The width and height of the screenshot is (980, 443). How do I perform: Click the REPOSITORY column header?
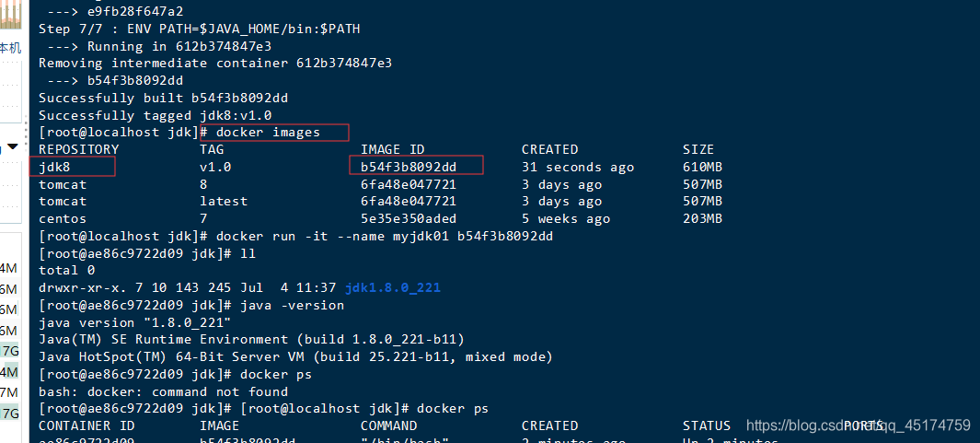click(79, 149)
